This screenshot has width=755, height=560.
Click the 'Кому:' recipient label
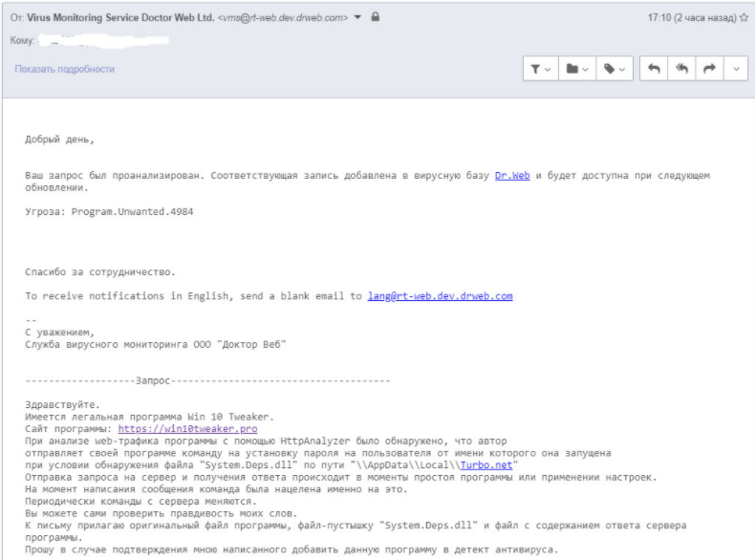coord(22,40)
